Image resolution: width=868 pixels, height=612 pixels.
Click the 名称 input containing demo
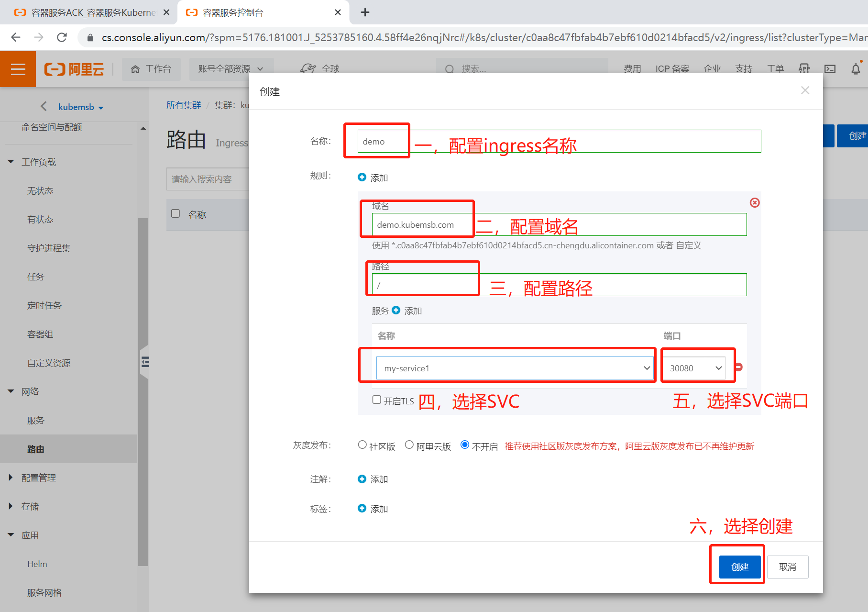point(559,141)
